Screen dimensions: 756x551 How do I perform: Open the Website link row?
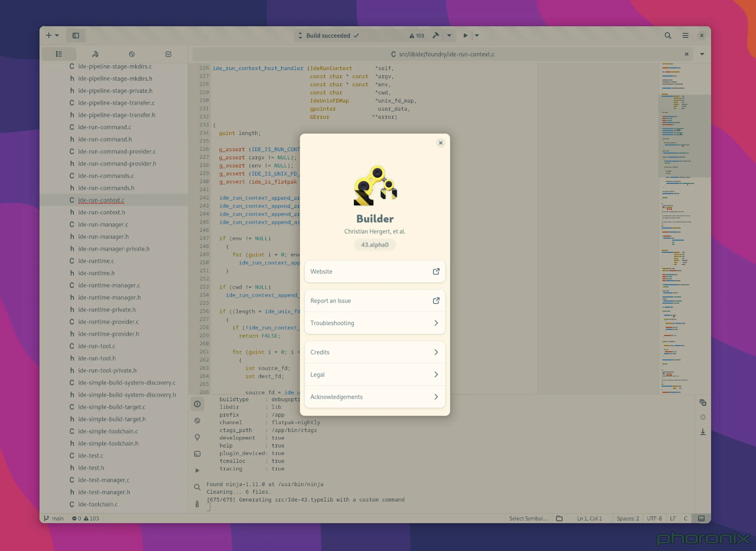point(374,271)
